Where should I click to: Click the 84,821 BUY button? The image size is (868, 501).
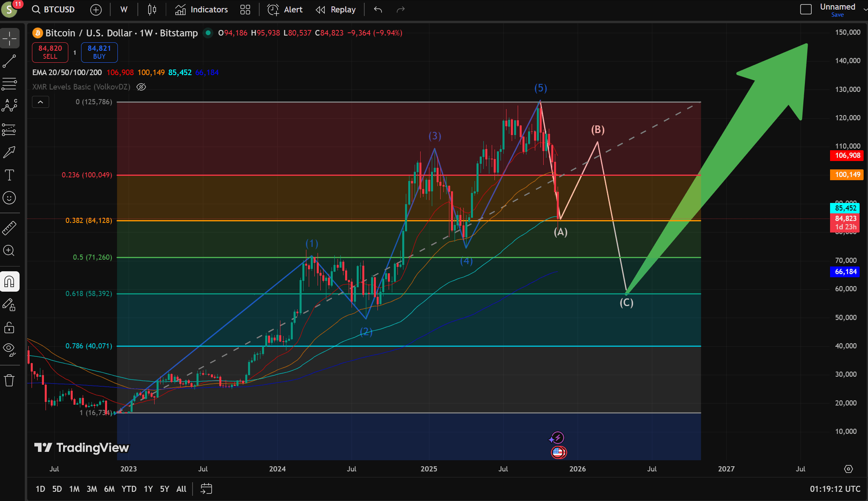(x=99, y=52)
